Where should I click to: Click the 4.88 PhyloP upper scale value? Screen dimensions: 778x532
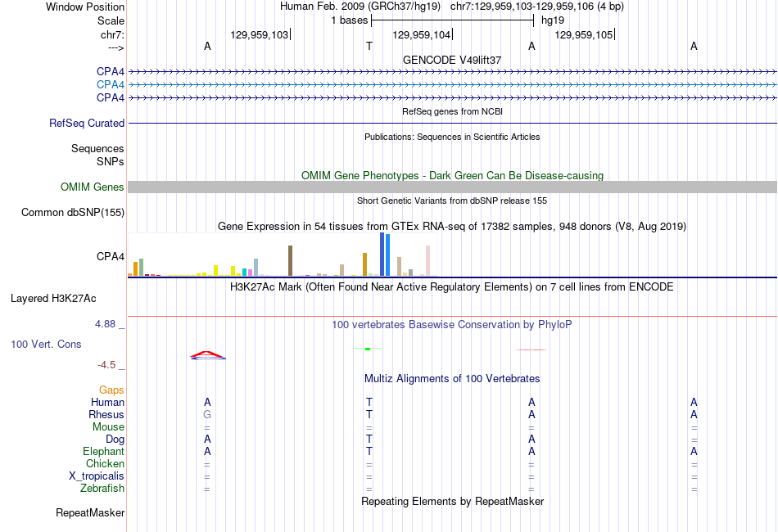click(105, 324)
